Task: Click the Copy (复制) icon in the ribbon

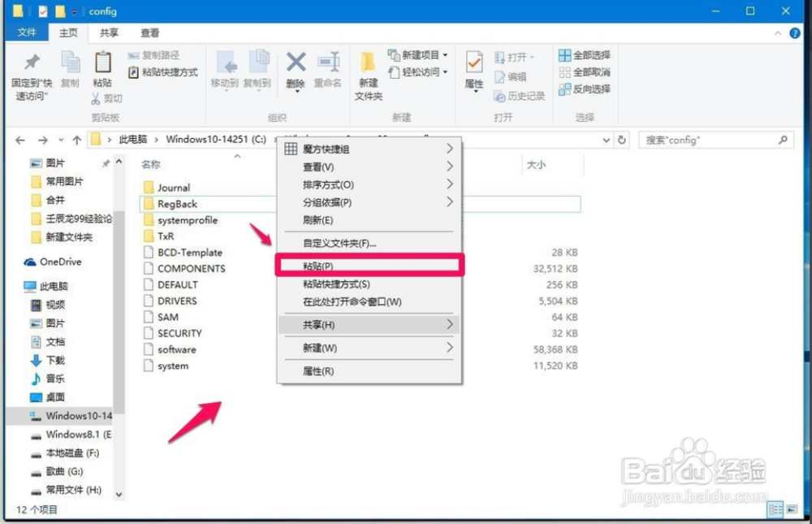Action: pos(71,71)
